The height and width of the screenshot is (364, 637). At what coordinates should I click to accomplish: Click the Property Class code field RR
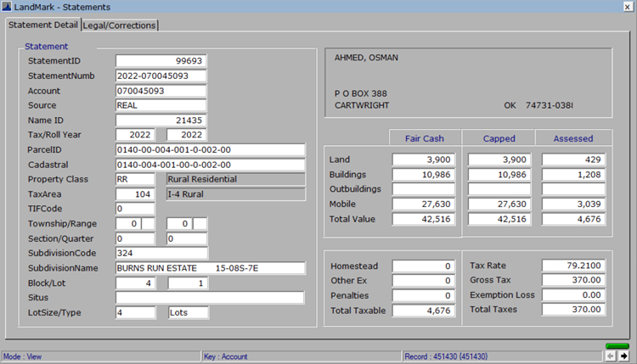135,179
